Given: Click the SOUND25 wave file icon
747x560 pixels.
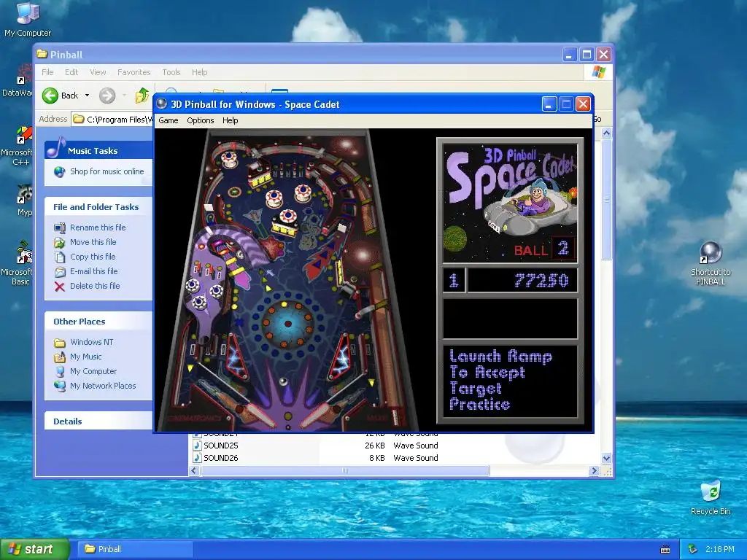Looking at the screenshot, I should pos(197,446).
